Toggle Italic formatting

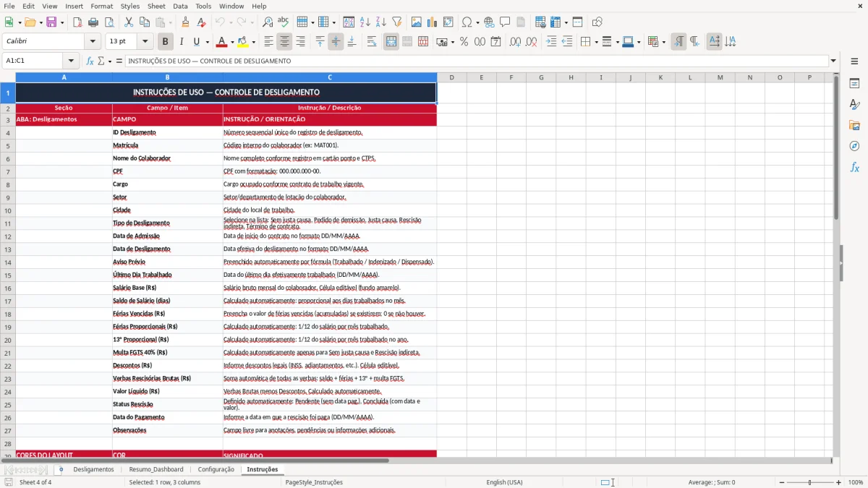click(x=182, y=42)
